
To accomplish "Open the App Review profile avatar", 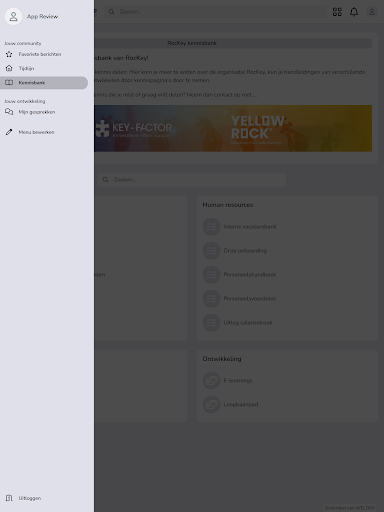I will click(13, 16).
